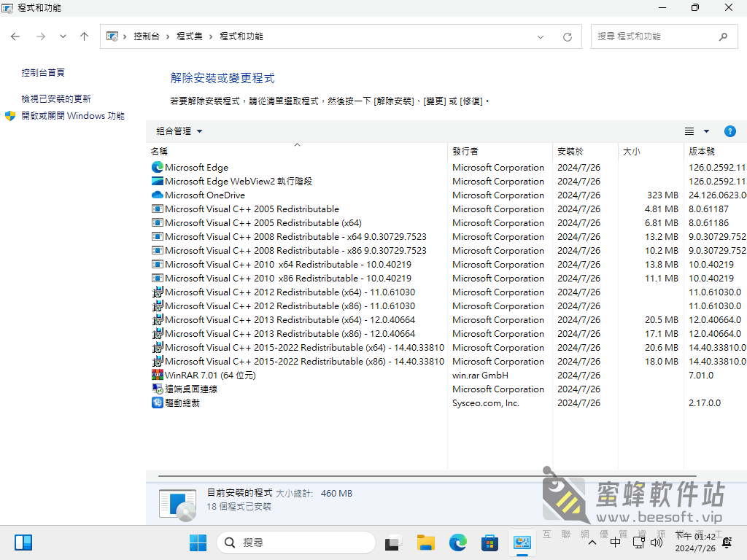The height and width of the screenshot is (560, 747).
Task: Select Visual C++ 2010 x64 Redistributable entry
Action: 288,264
